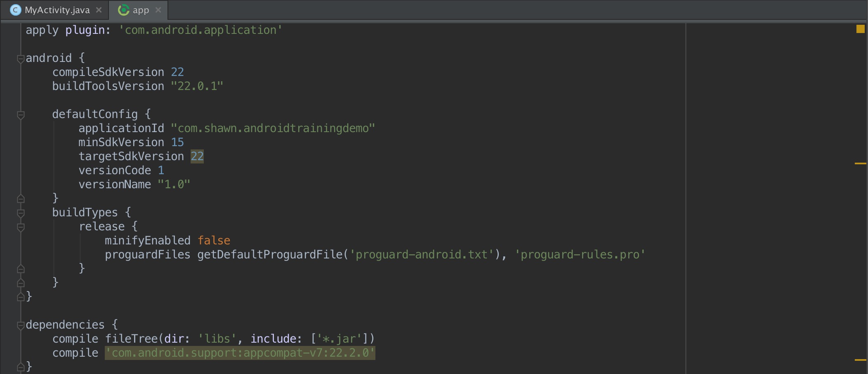
Task: Click fold end marker of android block
Action: [x=21, y=297]
